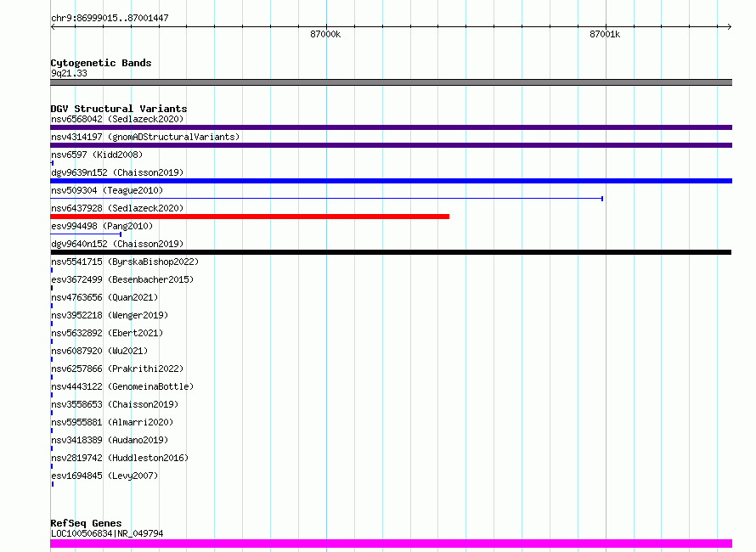Screen dimensions: 756x552
Task: Open variant nsv6437928 (Sedlazeck2020) label
Action: point(117,208)
